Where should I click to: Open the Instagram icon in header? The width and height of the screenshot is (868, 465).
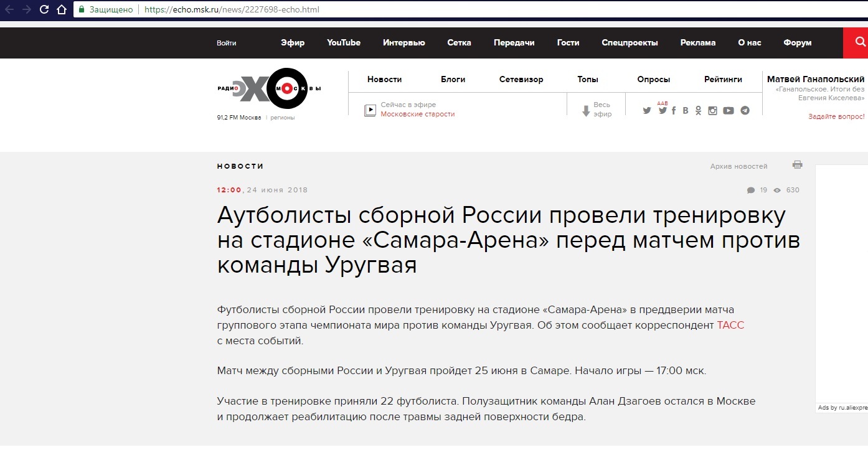(712, 111)
